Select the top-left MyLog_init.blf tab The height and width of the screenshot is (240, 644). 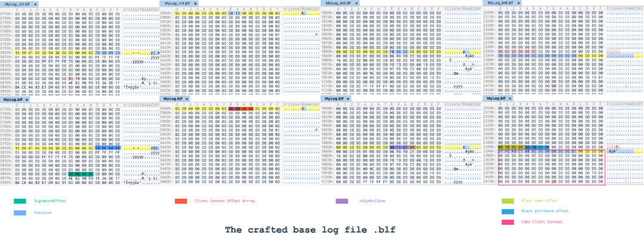(x=17, y=4)
